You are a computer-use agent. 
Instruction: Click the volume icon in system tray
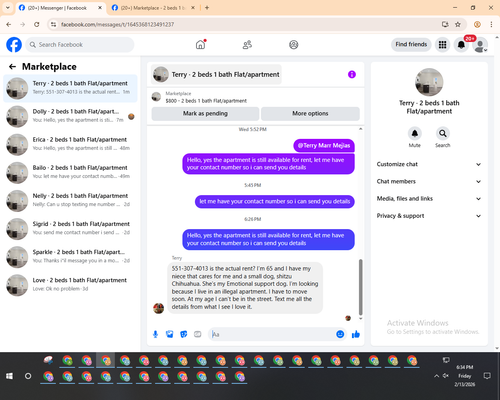(x=446, y=376)
